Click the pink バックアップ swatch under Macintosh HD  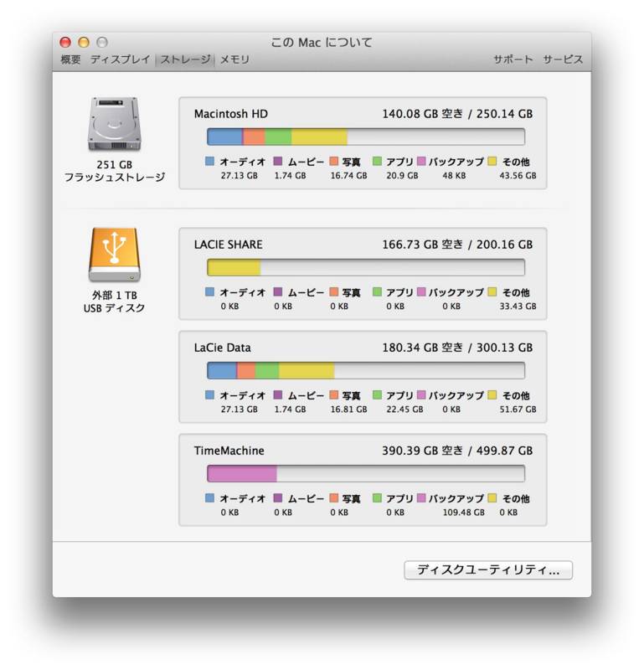coord(421,161)
